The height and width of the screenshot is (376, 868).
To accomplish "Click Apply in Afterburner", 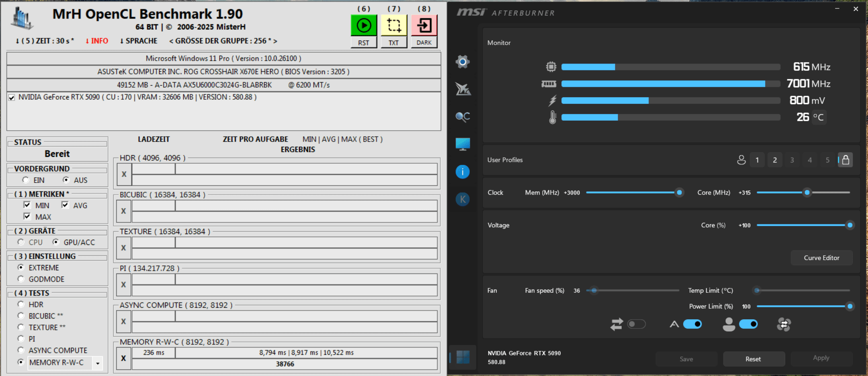I will pos(821,358).
